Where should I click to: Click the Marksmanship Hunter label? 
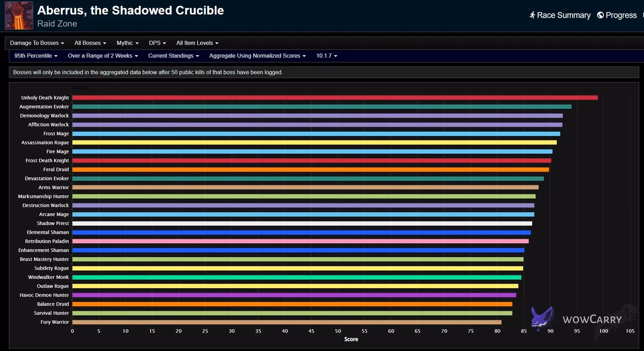coord(43,196)
